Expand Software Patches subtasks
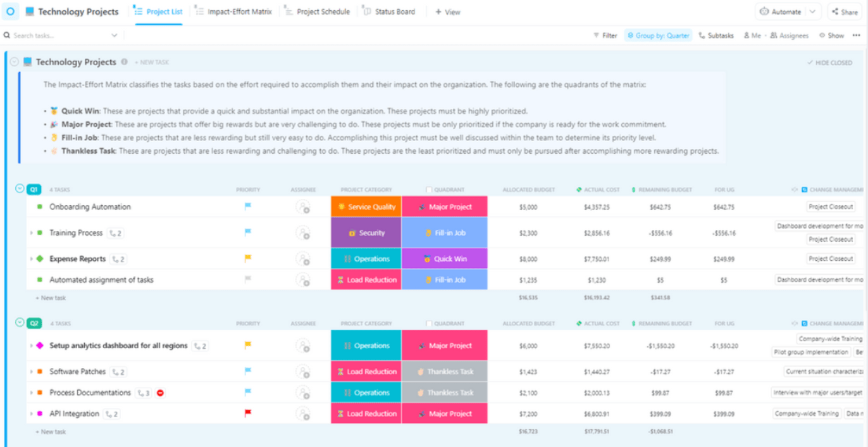Image resolution: width=868 pixels, height=447 pixels. tap(31, 372)
